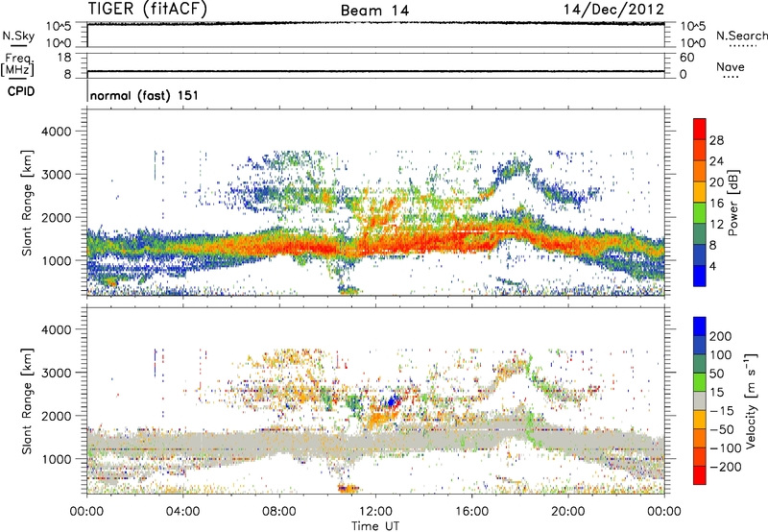Click the 60 tick on Nave axis
The height and width of the screenshot is (532, 768).
686,58
